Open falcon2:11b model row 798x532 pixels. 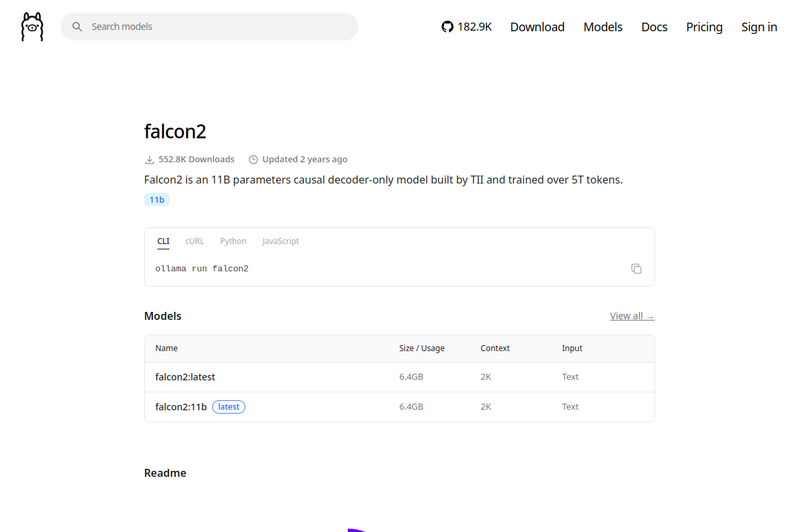pos(400,407)
